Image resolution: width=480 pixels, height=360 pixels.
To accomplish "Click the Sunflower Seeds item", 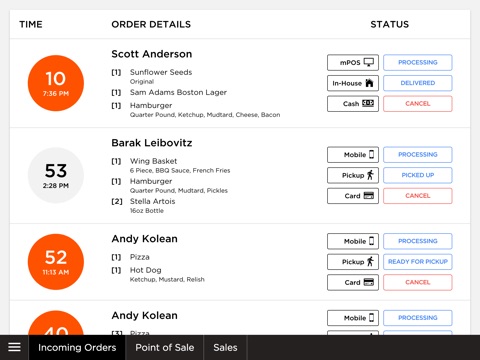I will point(161,72).
